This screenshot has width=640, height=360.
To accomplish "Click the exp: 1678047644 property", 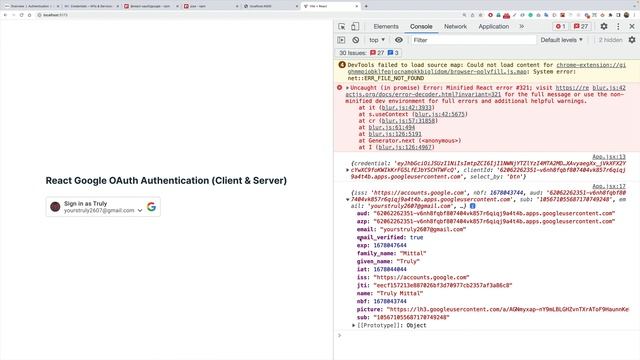I will point(382,245).
